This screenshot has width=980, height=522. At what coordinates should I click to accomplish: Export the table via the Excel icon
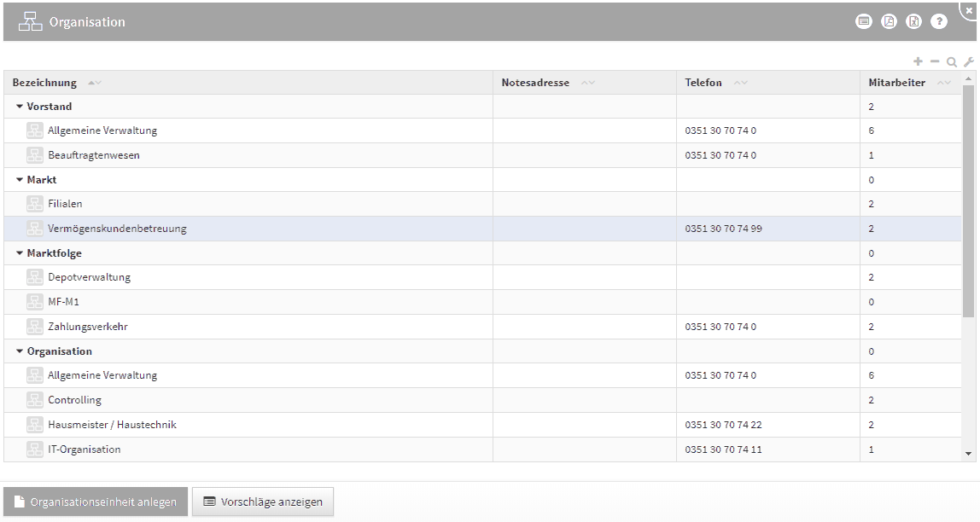[913, 21]
